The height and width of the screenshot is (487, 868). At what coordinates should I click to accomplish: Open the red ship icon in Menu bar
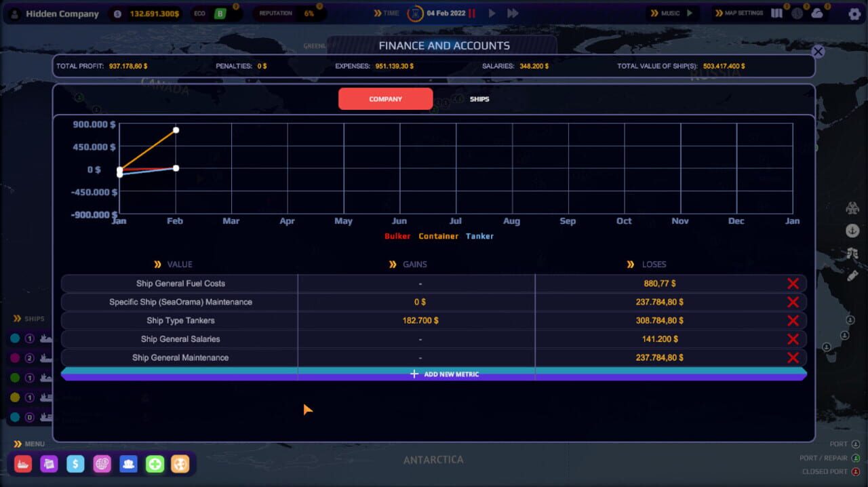click(23, 464)
